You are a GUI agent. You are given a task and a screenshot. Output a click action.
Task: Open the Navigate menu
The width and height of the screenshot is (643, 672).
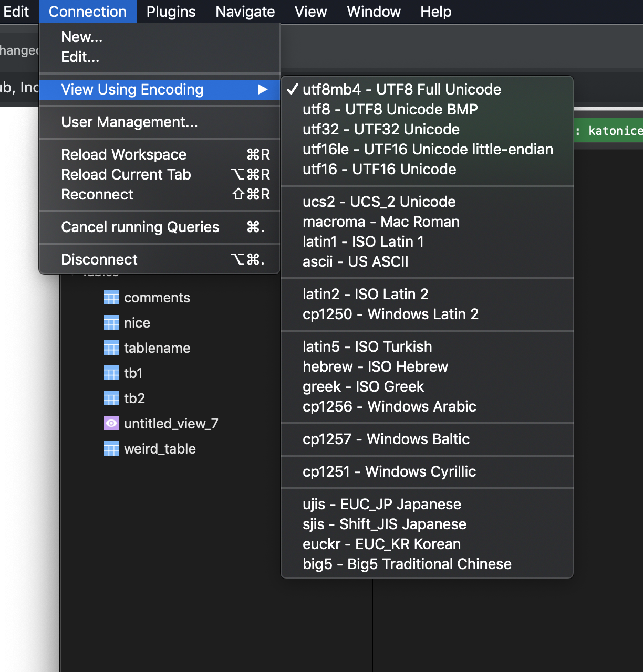tap(245, 12)
